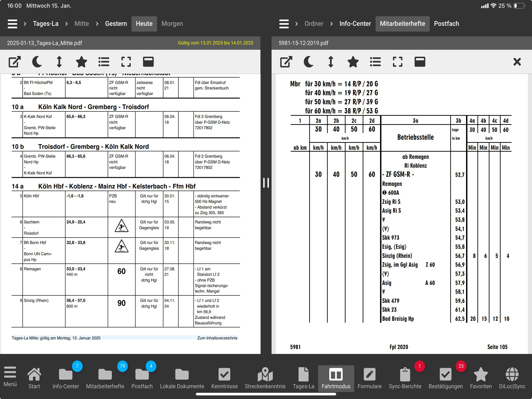532x399 pixels.
Task: Tap the Betriebsstelle column header
Action: coord(415,137)
